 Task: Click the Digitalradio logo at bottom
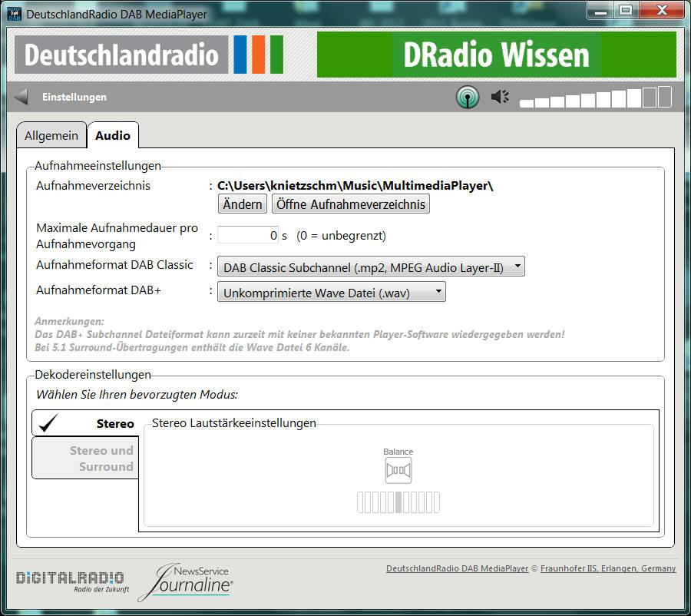click(73, 581)
